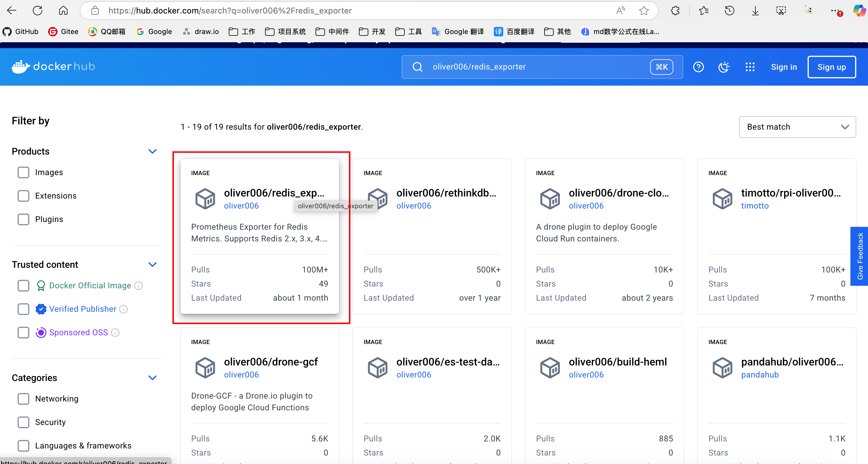Screen dimensions: 868x464
Task: Click the ⌘K shortcut badge
Action: [662, 67]
